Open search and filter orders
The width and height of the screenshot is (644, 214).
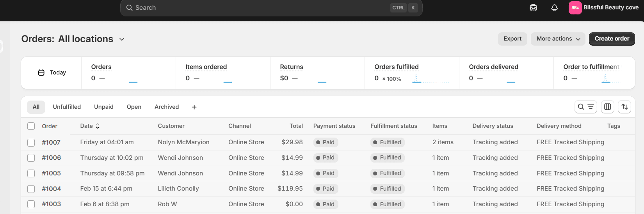tap(585, 107)
